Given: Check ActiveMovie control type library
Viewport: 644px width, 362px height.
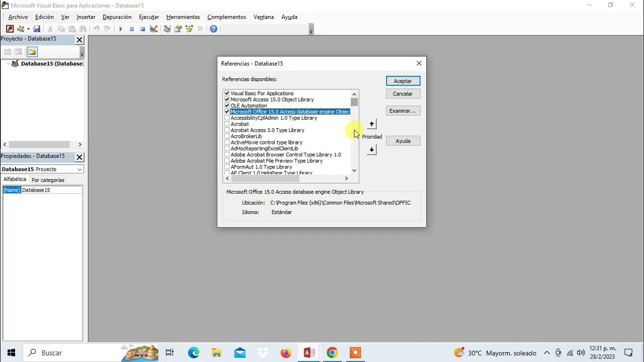Looking at the screenshot, I should tap(227, 142).
